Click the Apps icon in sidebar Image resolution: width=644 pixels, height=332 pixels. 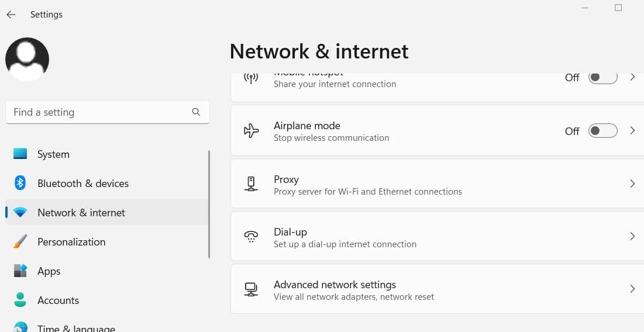point(20,271)
